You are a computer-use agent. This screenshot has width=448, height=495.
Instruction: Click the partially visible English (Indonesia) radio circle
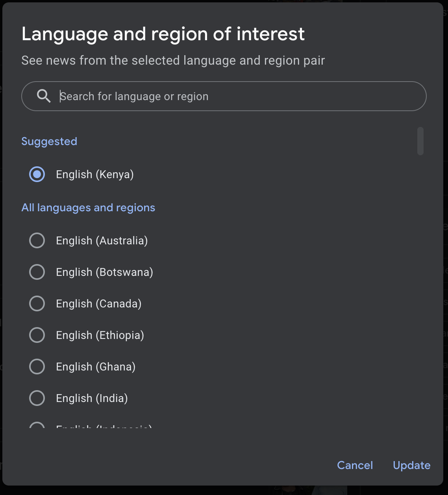pos(37,426)
